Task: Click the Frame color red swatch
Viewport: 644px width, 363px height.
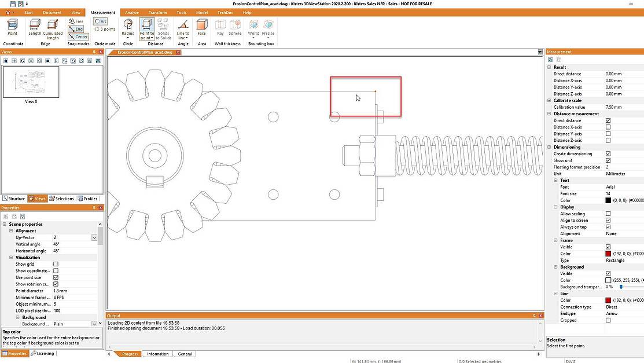Action: click(x=608, y=254)
